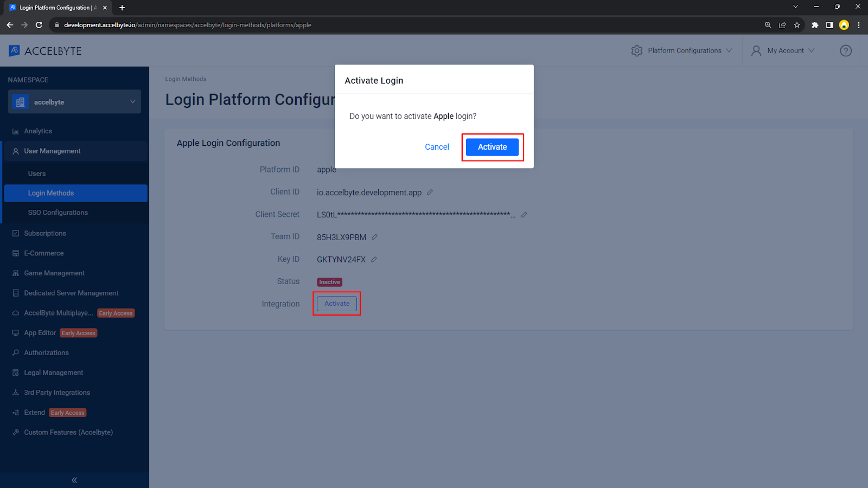Viewport: 868px width, 488px height.
Task: Click the Inactive status badge
Action: [x=329, y=282]
